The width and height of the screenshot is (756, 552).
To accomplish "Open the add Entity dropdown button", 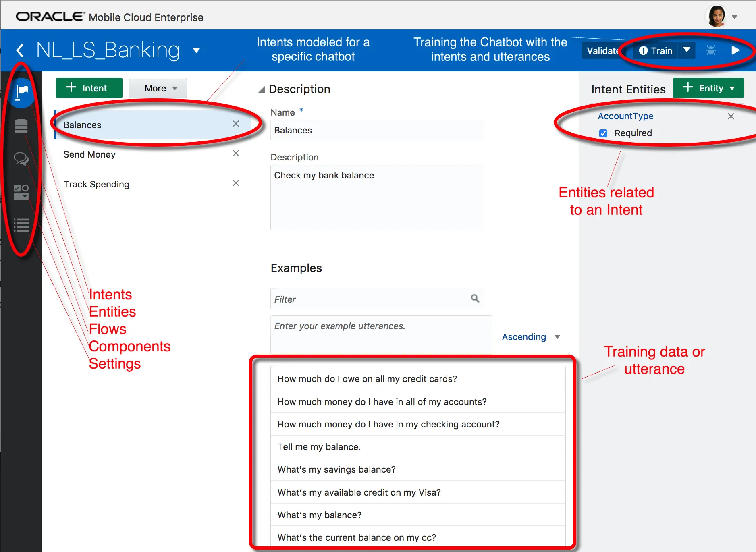I will [708, 88].
